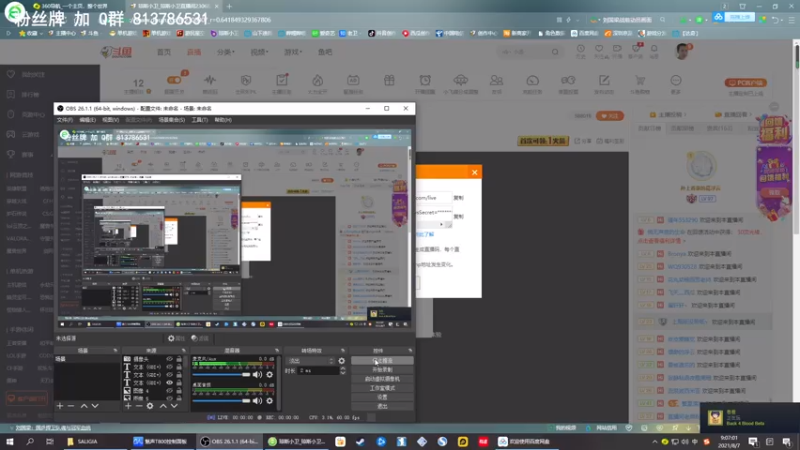Close the orange dialog with X
This screenshot has height=450, width=800.
(x=474, y=172)
